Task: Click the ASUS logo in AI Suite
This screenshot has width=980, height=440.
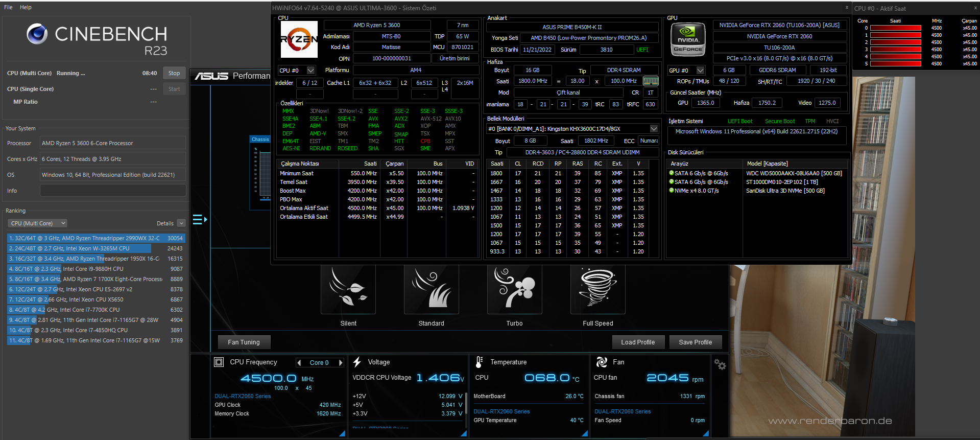Action: pyautogui.click(x=211, y=76)
